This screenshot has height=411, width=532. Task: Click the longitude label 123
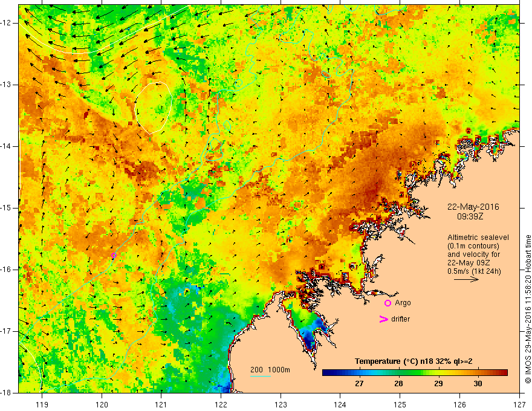click(281, 404)
